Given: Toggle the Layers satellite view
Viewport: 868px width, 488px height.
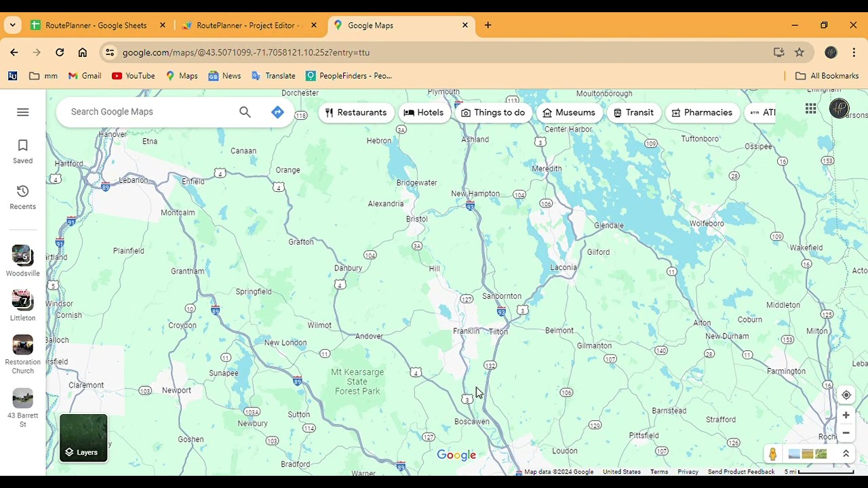Looking at the screenshot, I should point(83,438).
